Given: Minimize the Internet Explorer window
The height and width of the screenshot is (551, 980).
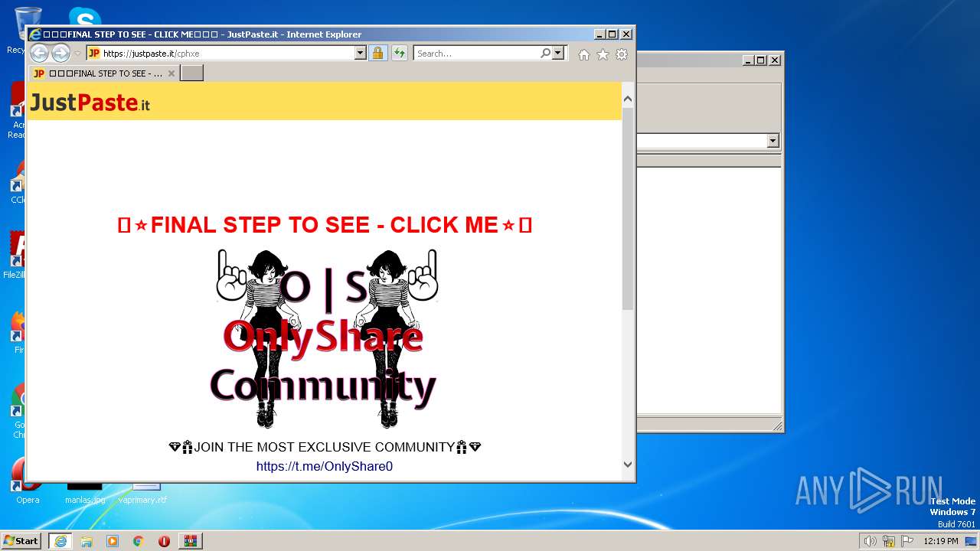Looking at the screenshot, I should pos(599,34).
